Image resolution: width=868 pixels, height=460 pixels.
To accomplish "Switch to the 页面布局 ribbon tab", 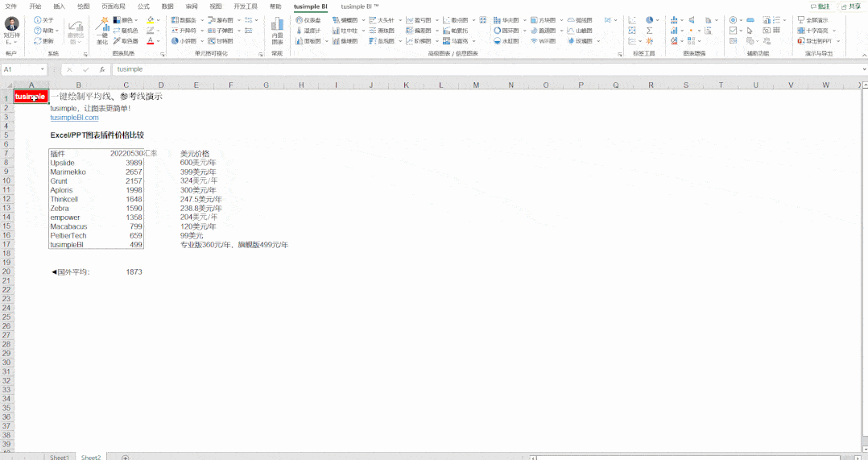I will (113, 6).
